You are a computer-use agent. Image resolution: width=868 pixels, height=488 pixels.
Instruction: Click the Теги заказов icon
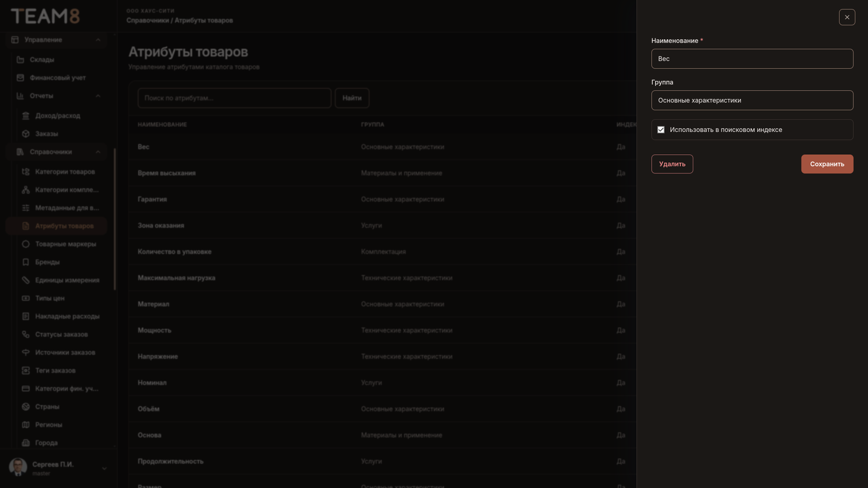pos(25,371)
